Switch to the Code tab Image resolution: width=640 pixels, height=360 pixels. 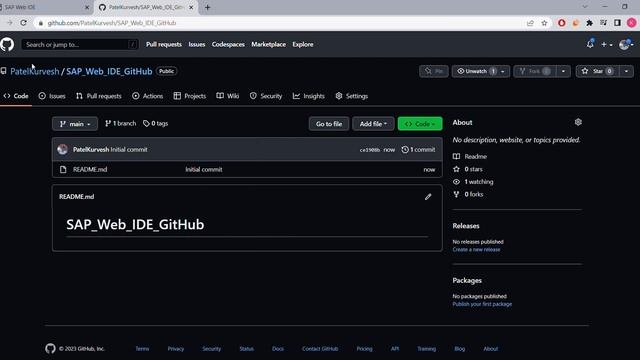16,96
